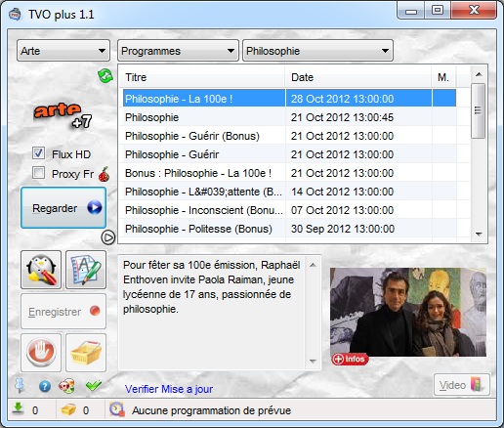
Task: Open the notepad with pencil button
Action: click(x=86, y=270)
